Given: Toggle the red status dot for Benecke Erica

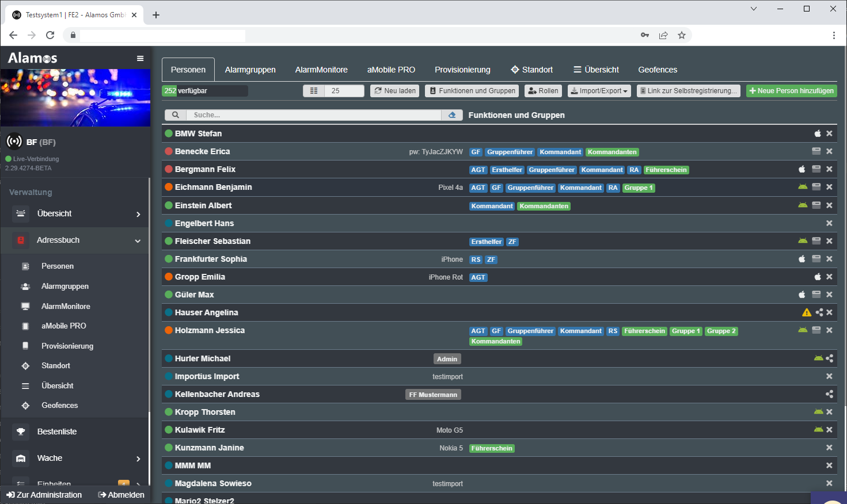Looking at the screenshot, I should (169, 151).
